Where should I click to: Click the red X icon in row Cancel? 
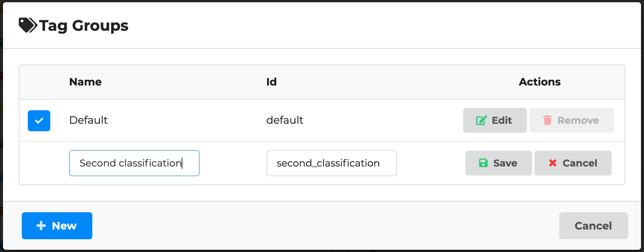click(553, 163)
